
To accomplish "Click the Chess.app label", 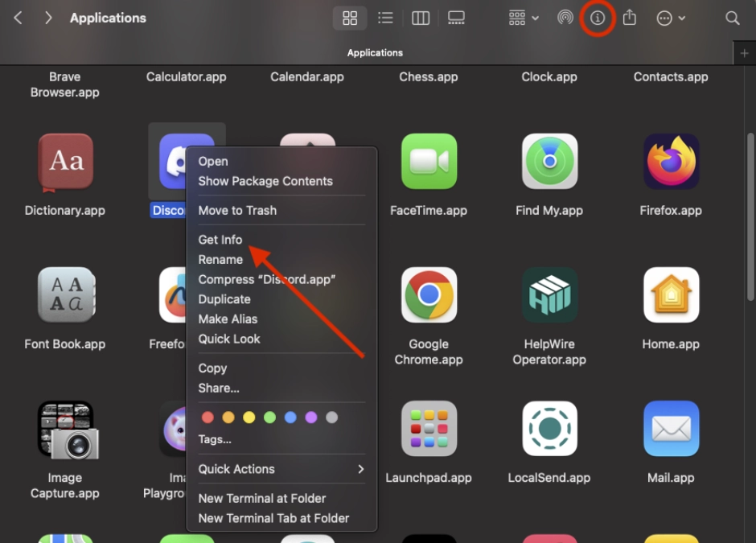I will [429, 76].
